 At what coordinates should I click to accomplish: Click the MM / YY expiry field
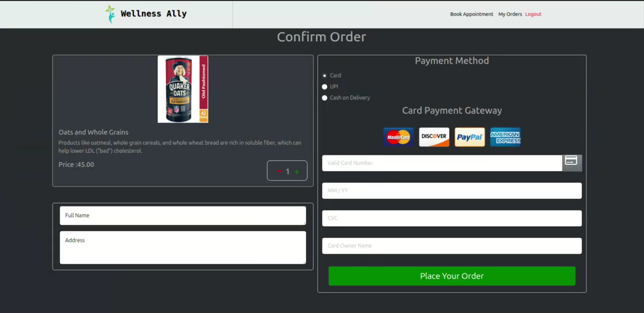click(452, 191)
